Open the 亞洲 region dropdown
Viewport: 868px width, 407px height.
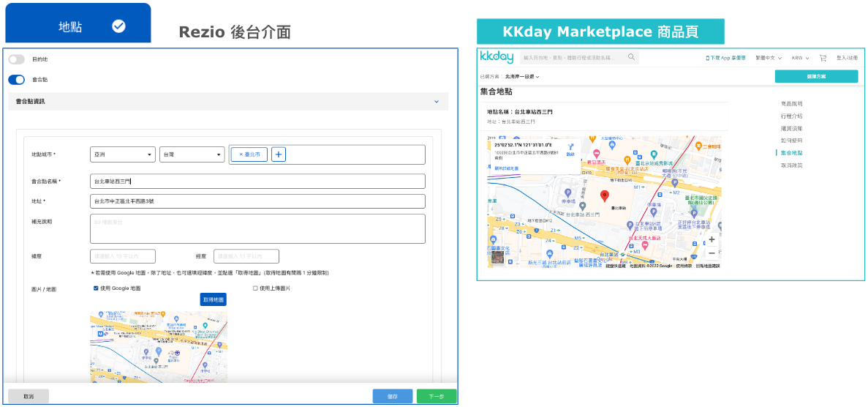(123, 155)
